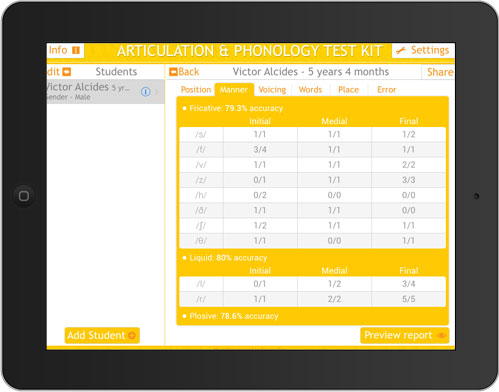Image resolution: width=499 pixels, height=392 pixels.
Task: Click the /s/ phoneme row label
Action: (x=201, y=134)
